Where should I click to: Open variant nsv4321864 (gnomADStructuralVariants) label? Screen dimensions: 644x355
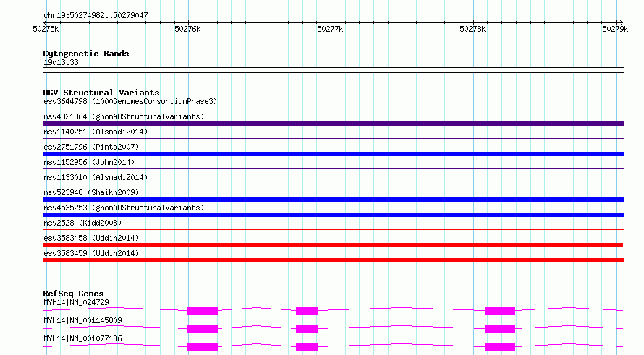coord(124,116)
